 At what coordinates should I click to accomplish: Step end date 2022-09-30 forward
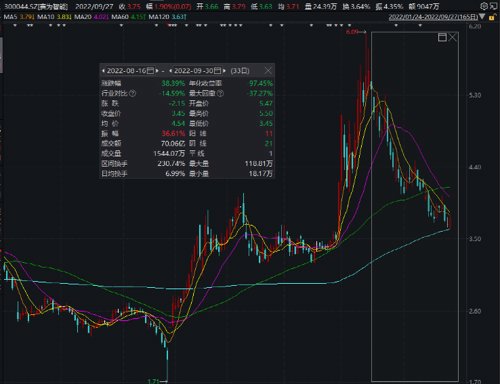[224, 71]
